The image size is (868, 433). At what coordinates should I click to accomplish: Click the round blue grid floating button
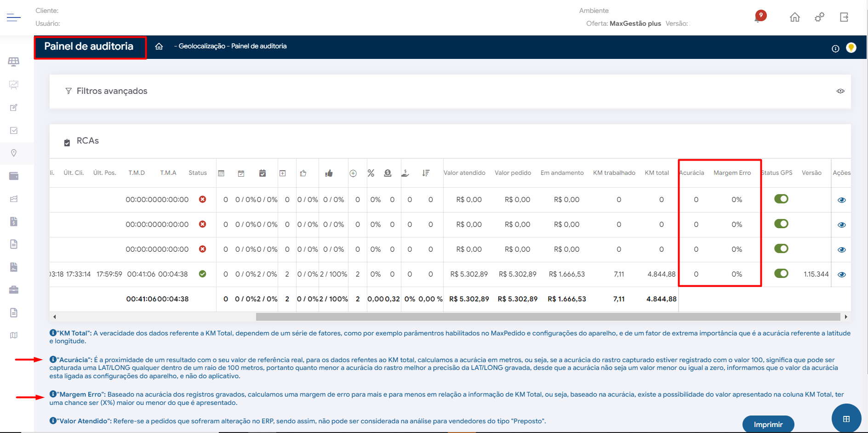tap(846, 419)
